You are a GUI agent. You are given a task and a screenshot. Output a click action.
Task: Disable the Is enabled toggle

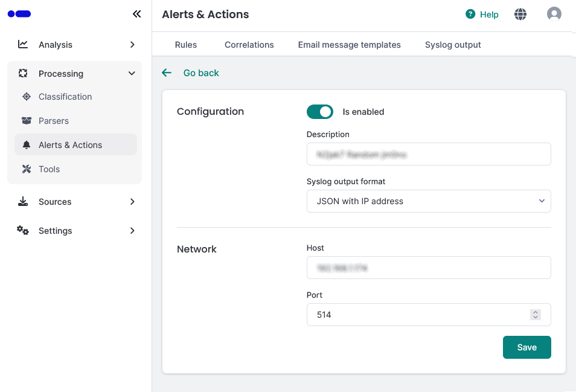tap(320, 112)
